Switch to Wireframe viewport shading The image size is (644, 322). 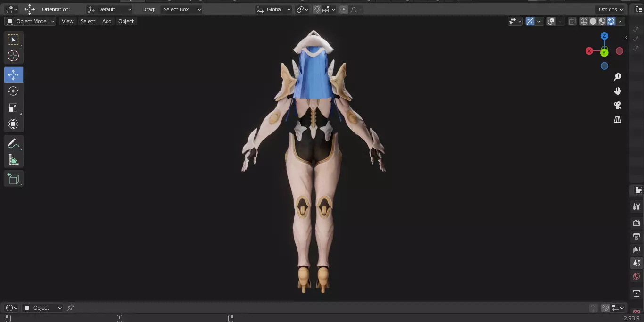click(x=584, y=21)
